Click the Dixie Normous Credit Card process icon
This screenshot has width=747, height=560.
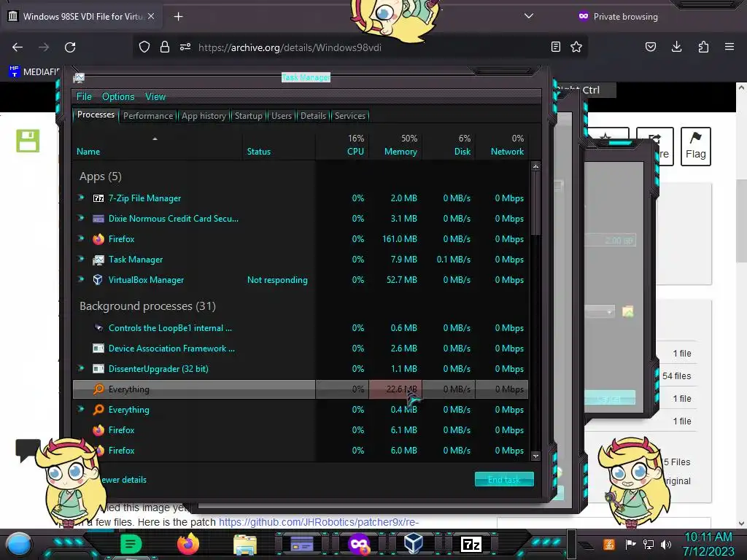pos(98,219)
